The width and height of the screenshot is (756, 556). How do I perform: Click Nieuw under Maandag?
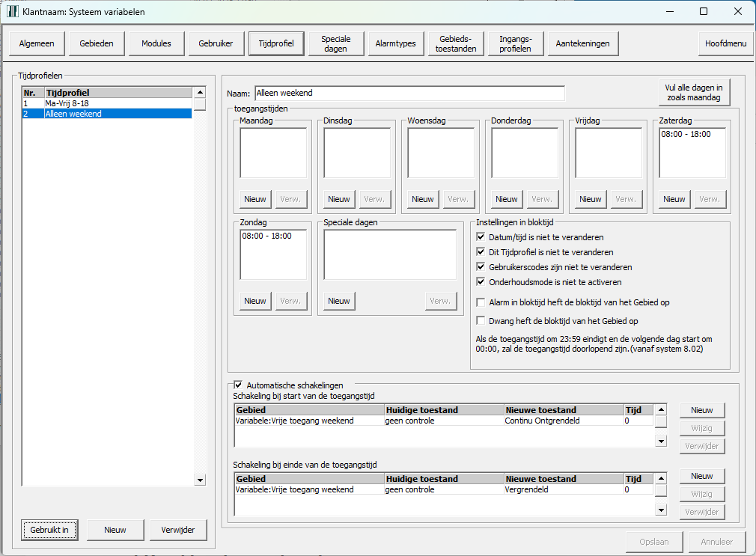[x=255, y=199]
